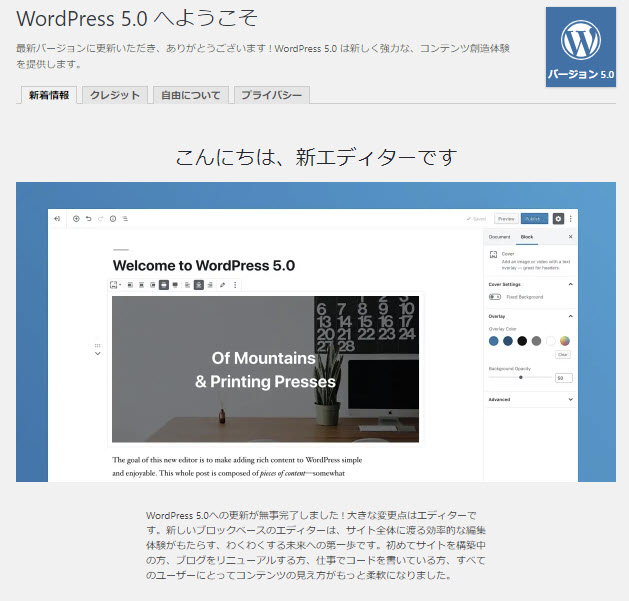Click the WordPress version 5.0 logo badge

[580, 47]
